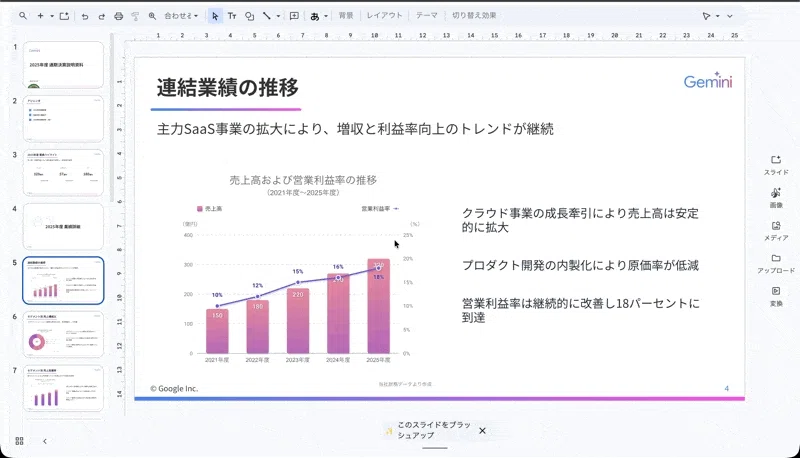
Task: Open the 切り替え効果 transition option
Action: point(474,15)
